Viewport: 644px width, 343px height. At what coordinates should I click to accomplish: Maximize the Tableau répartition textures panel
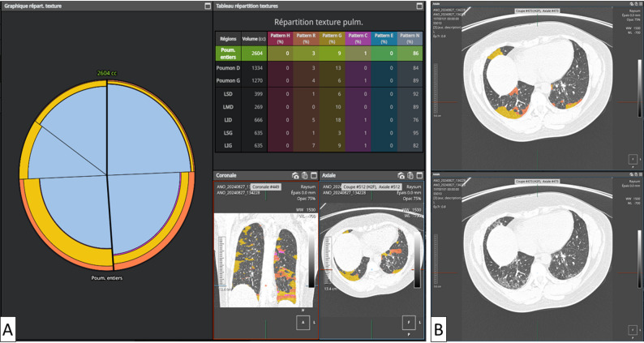click(x=419, y=6)
